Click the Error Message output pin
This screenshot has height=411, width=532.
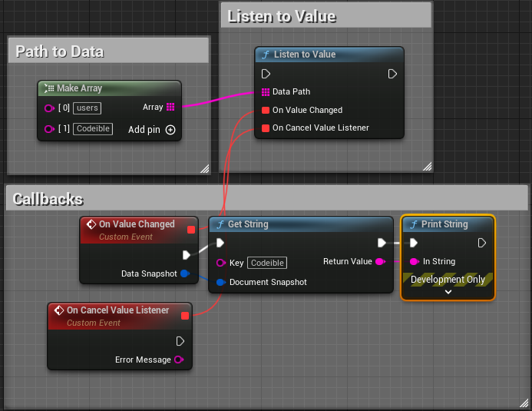point(179,360)
